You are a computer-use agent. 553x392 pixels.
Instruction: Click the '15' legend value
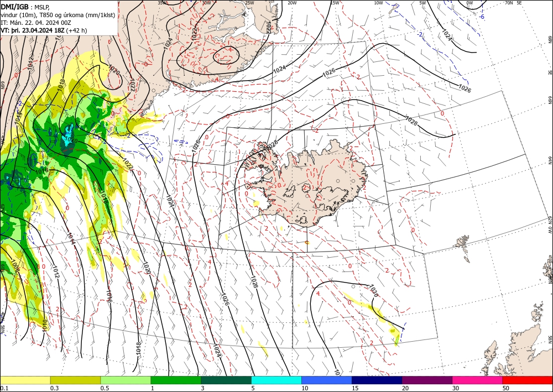(x=355, y=388)
